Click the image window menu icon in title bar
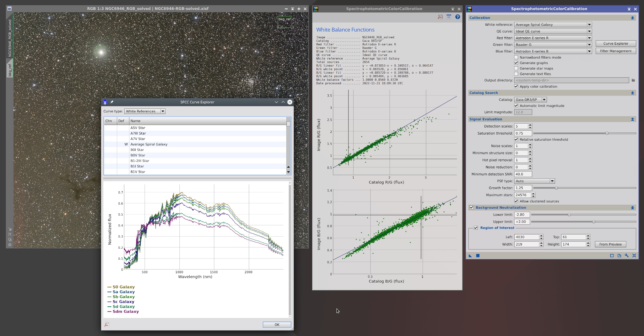Image resolution: width=644 pixels, height=336 pixels. [x=9, y=9]
